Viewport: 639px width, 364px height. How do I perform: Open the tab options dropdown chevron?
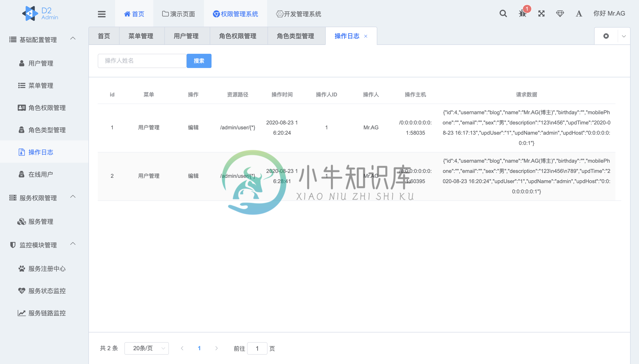tap(624, 36)
